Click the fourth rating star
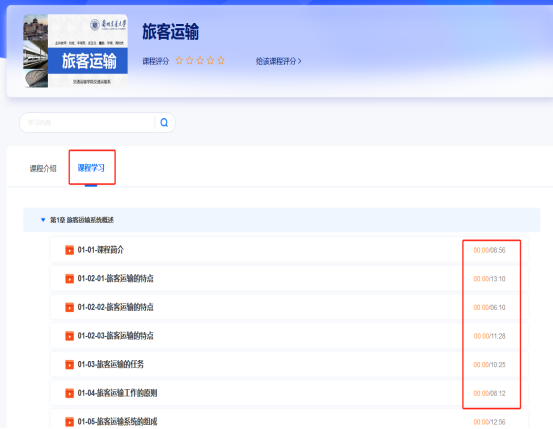This screenshot has height=429, width=553. pyautogui.click(x=211, y=60)
